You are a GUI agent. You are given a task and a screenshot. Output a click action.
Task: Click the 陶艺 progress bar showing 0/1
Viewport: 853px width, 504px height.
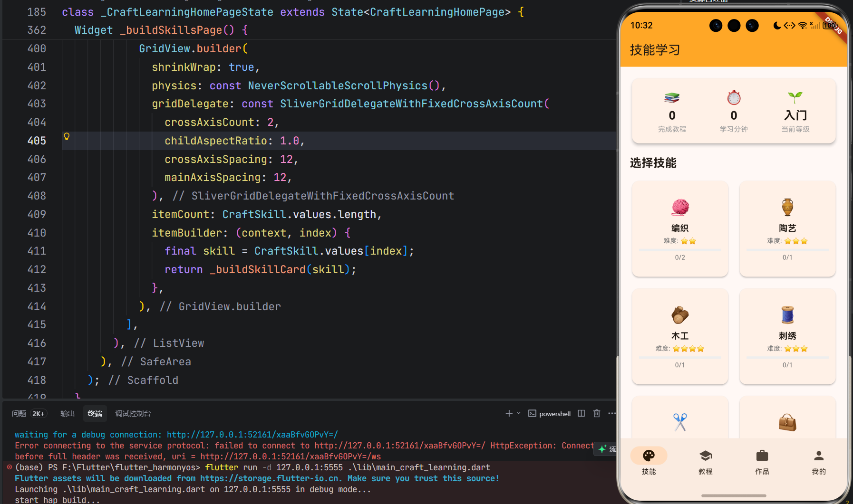787,250
